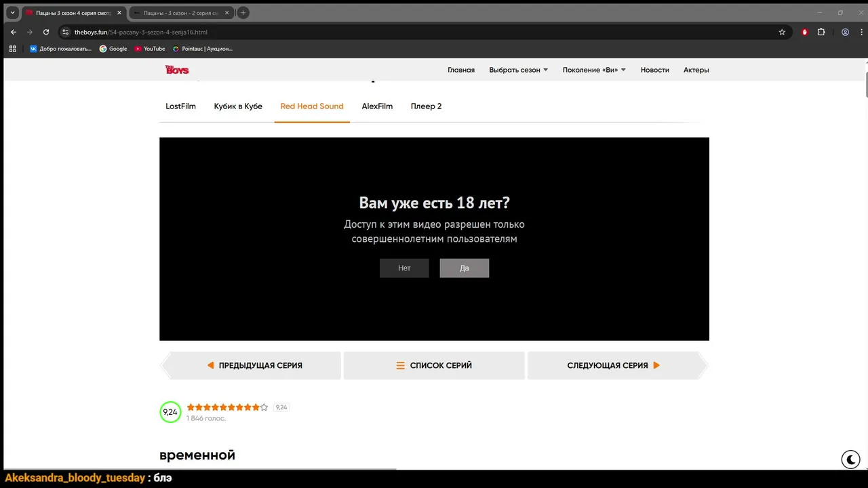View site information icon in address bar
The width and height of the screenshot is (868, 488).
65,32
